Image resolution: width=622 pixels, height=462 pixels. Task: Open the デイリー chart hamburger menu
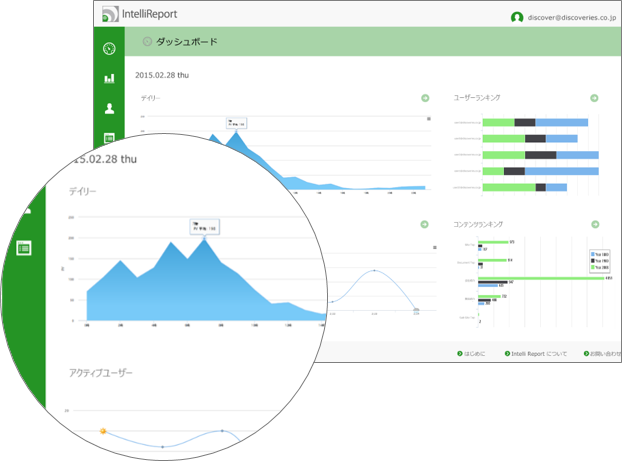tap(429, 118)
